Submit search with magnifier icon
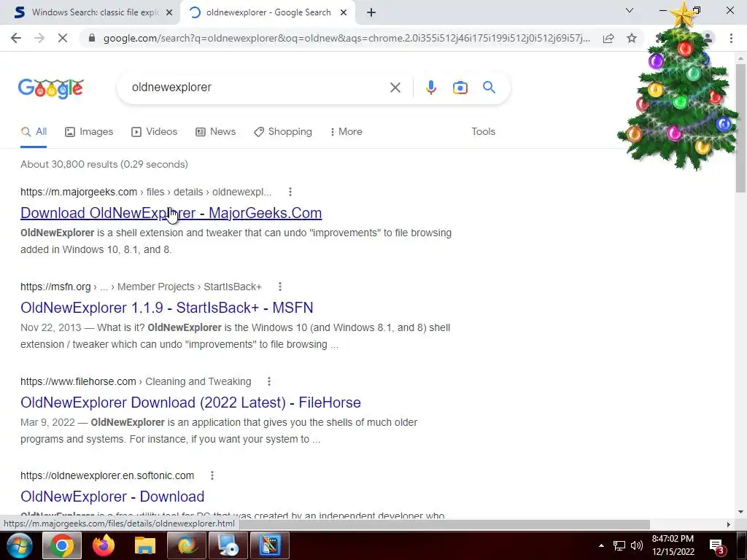The height and width of the screenshot is (560, 747). click(489, 87)
